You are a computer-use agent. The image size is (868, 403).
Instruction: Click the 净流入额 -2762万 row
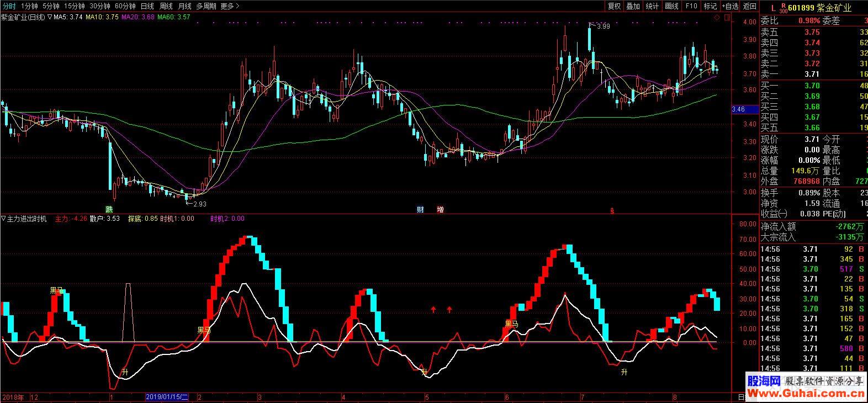point(814,226)
